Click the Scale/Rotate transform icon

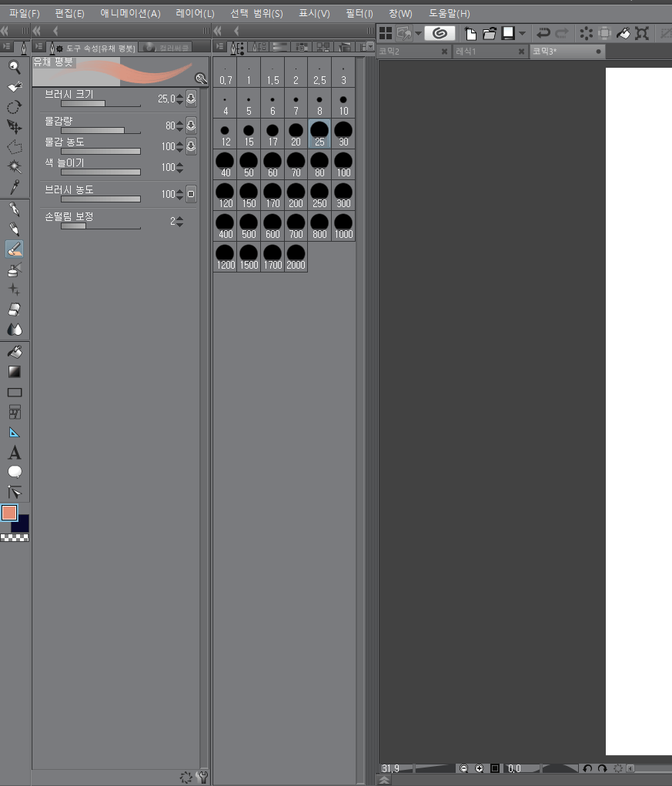[642, 33]
